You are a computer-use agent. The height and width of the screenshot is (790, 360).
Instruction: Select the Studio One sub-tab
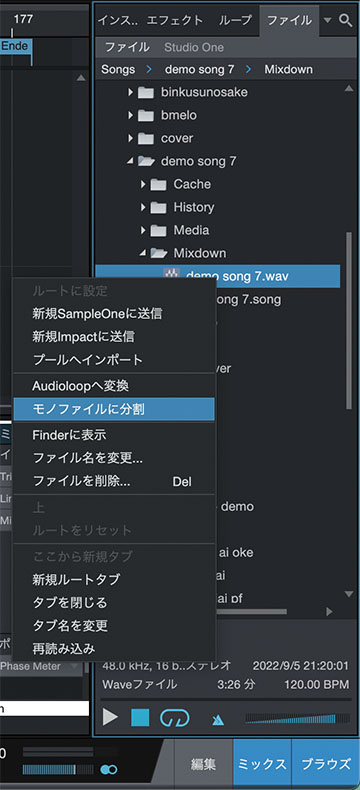[x=194, y=47]
